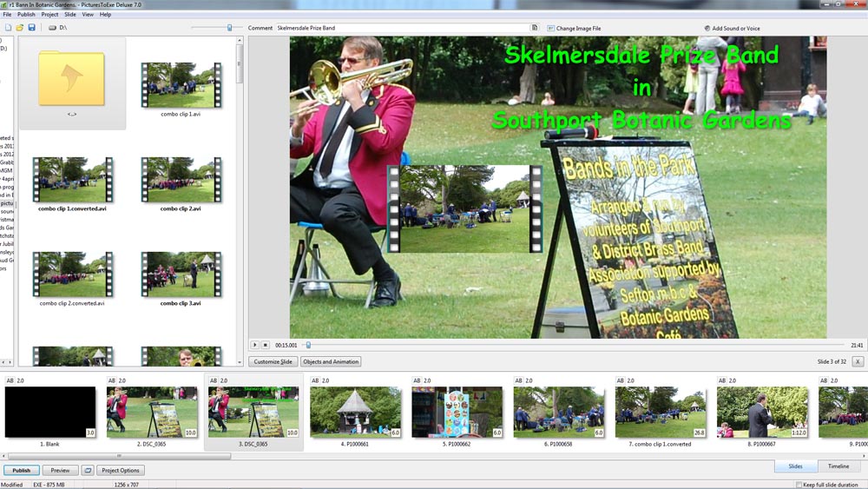868x489 pixels.
Task: Click AB transition icon on slide 7 combo clip
Action: pyautogui.click(x=621, y=380)
